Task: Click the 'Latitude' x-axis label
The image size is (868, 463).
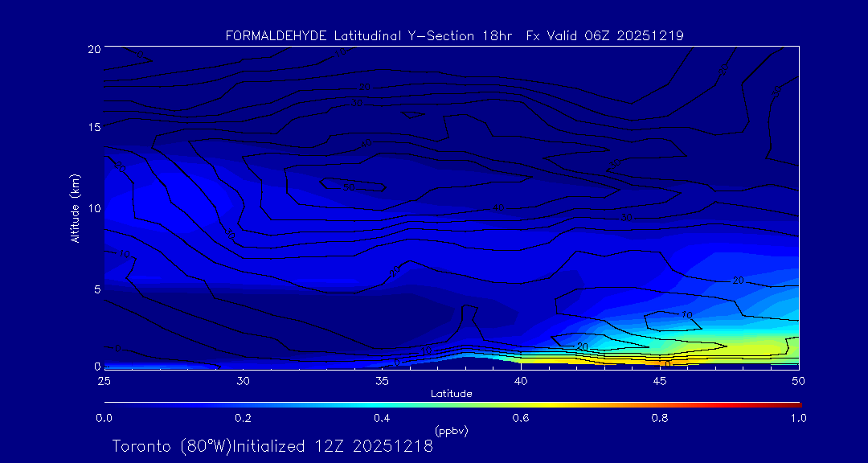Action: tap(452, 393)
